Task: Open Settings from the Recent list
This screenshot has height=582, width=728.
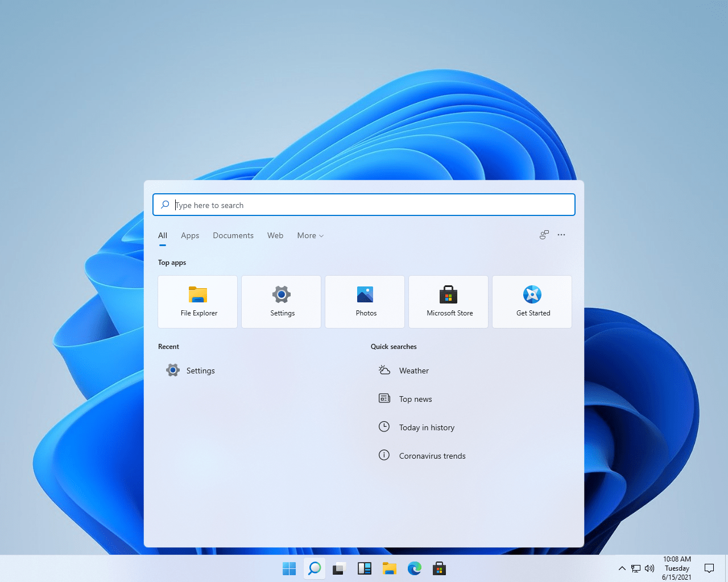Action: tap(200, 370)
